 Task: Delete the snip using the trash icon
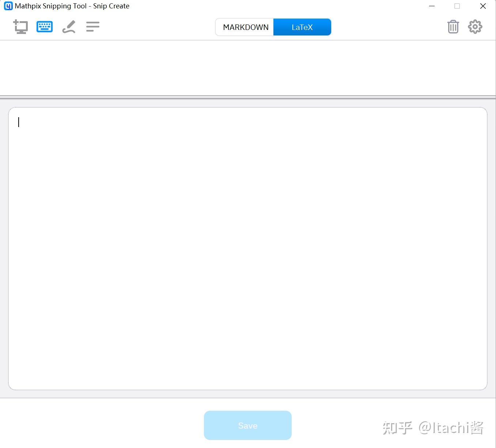click(x=453, y=27)
